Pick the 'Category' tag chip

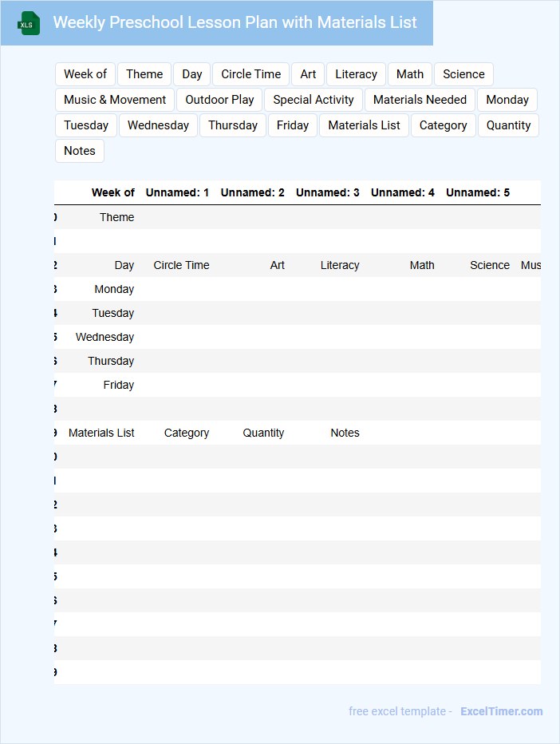pyautogui.click(x=444, y=125)
